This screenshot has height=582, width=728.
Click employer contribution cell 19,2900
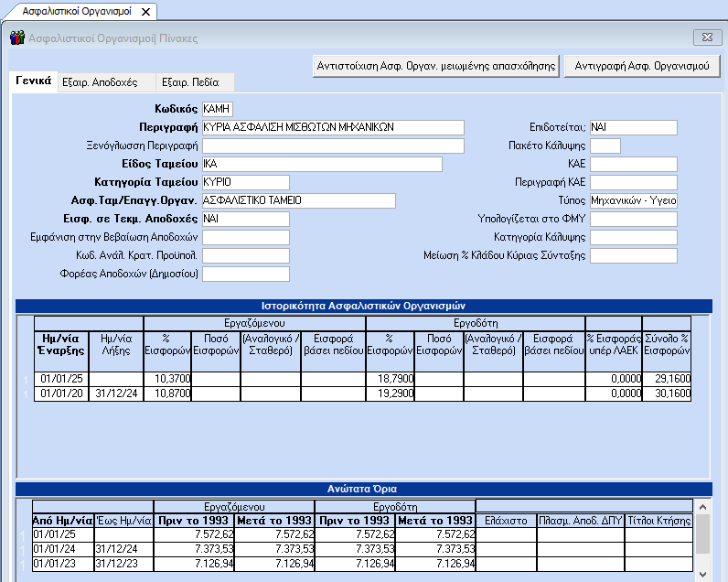390,393
